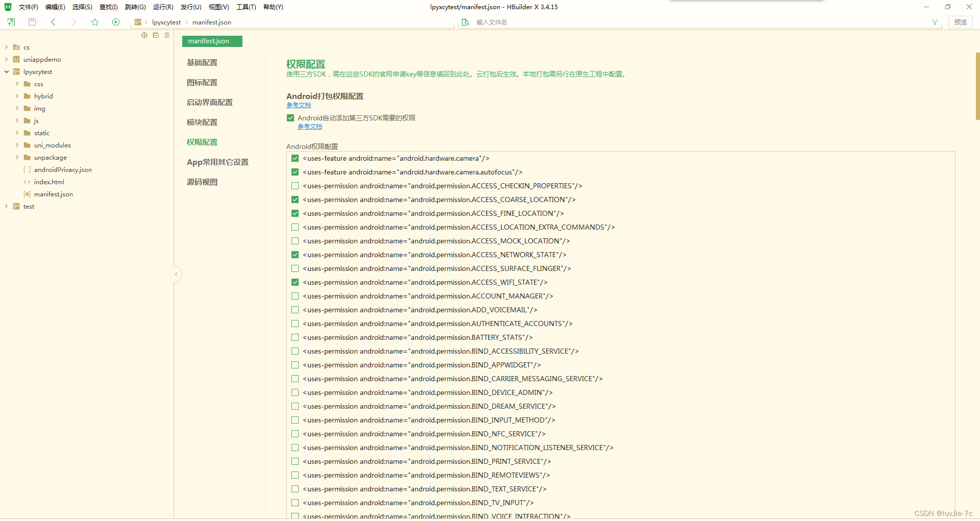Image resolution: width=980 pixels, height=521 pixels.
Task: Disable the ACCESS_FINE_LOCATION permission
Action: point(295,213)
